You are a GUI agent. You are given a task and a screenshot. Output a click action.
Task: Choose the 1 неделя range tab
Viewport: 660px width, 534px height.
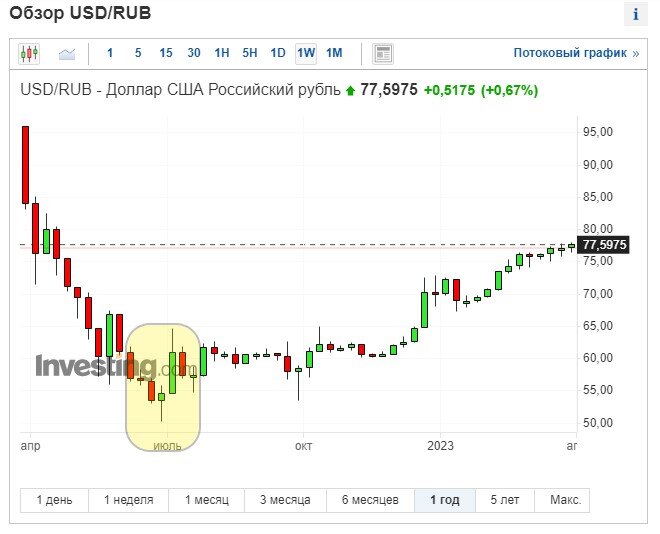click(x=128, y=500)
